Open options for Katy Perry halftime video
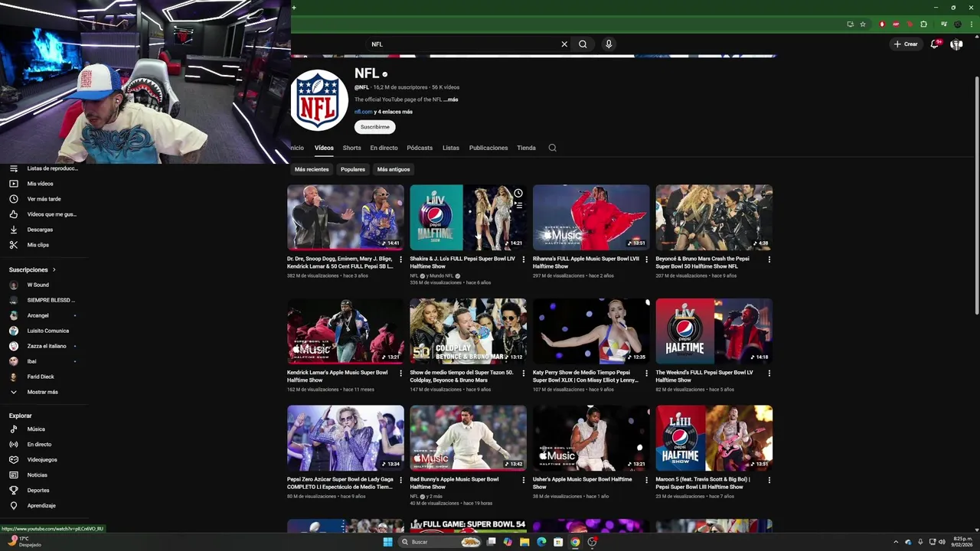980x551 pixels. 647,373
